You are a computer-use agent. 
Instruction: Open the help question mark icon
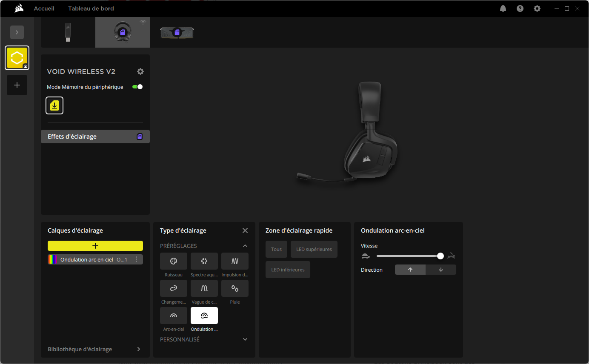point(520,9)
